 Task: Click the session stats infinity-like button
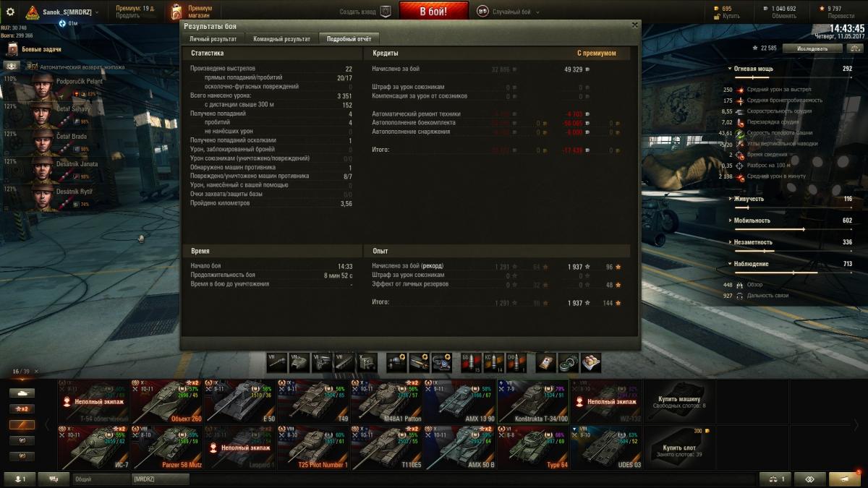click(x=810, y=479)
